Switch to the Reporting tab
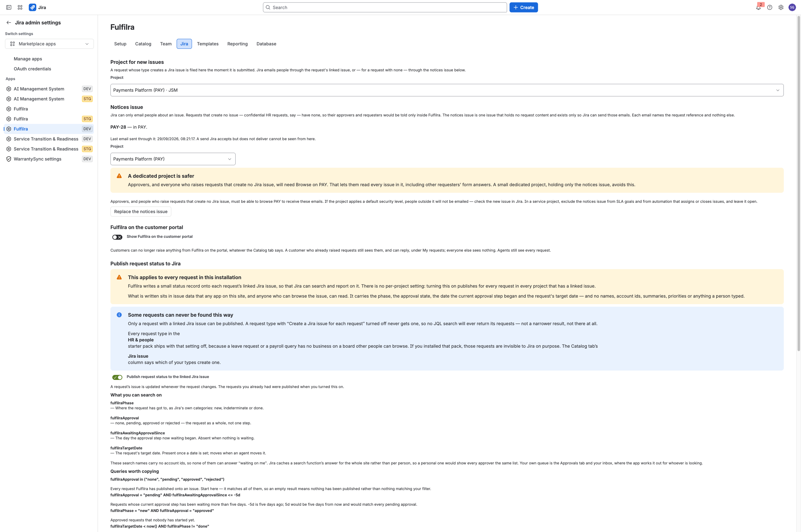 [237, 44]
